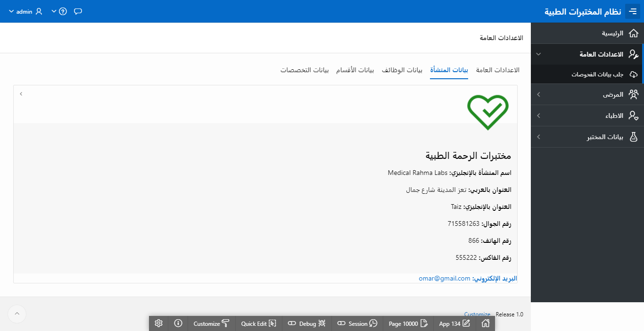The height and width of the screenshot is (331, 644).
Task: Click the cloud download icon in sidebar
Action: point(634,74)
